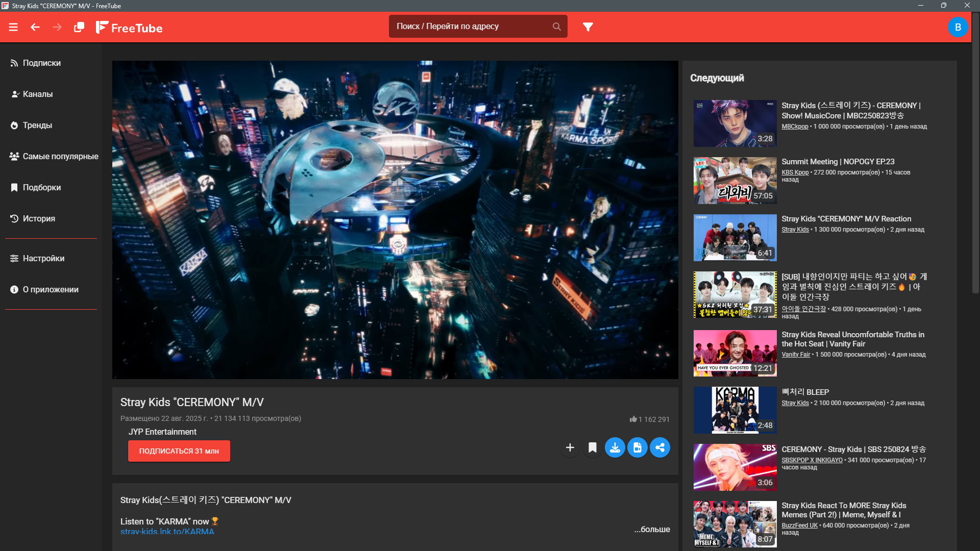Open Vanity Fair Hot Seat thumbnail
Image resolution: width=980 pixels, height=551 pixels.
coord(735,353)
